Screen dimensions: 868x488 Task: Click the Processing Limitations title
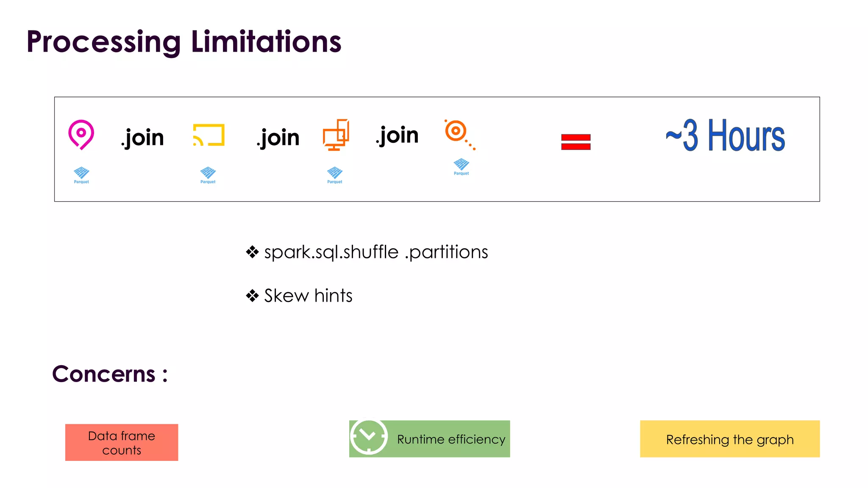pyautogui.click(x=184, y=42)
